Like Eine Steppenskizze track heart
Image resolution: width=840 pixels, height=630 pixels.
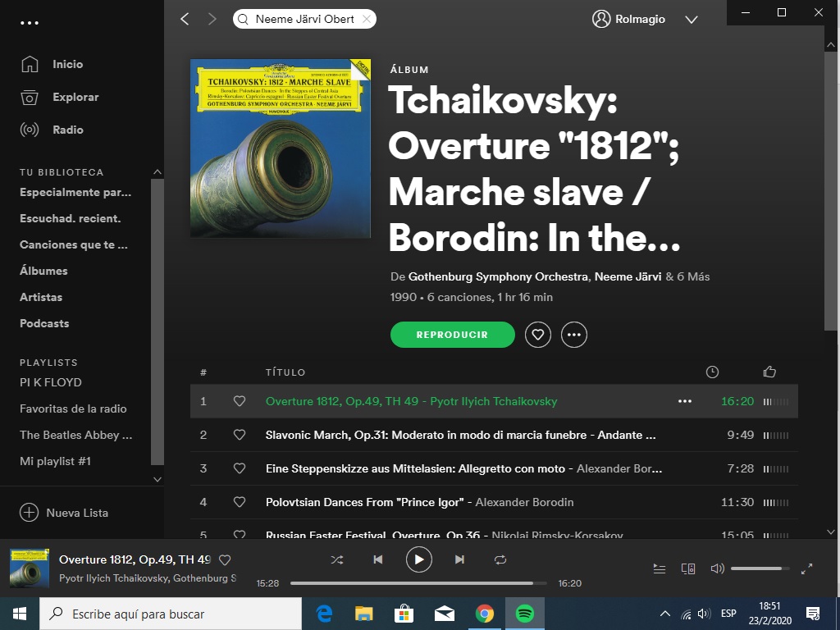pos(240,468)
